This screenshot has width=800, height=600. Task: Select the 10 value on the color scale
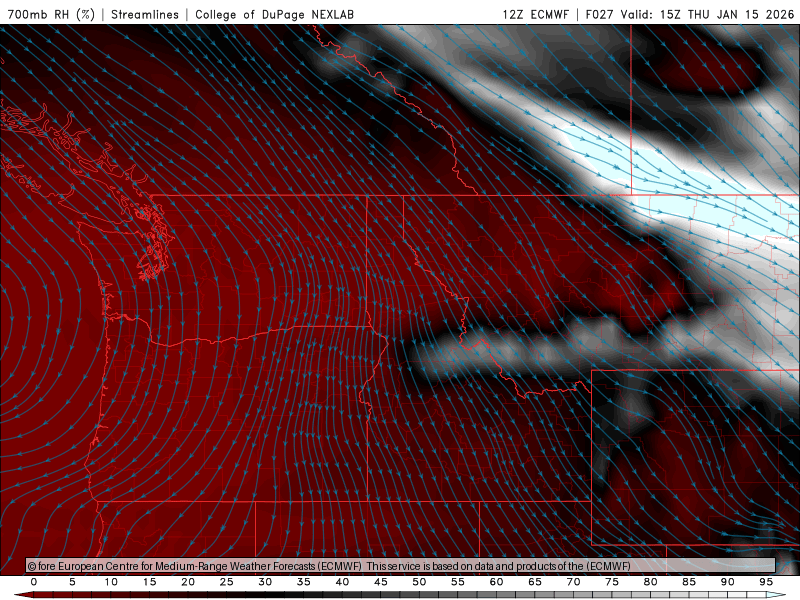pos(111,582)
